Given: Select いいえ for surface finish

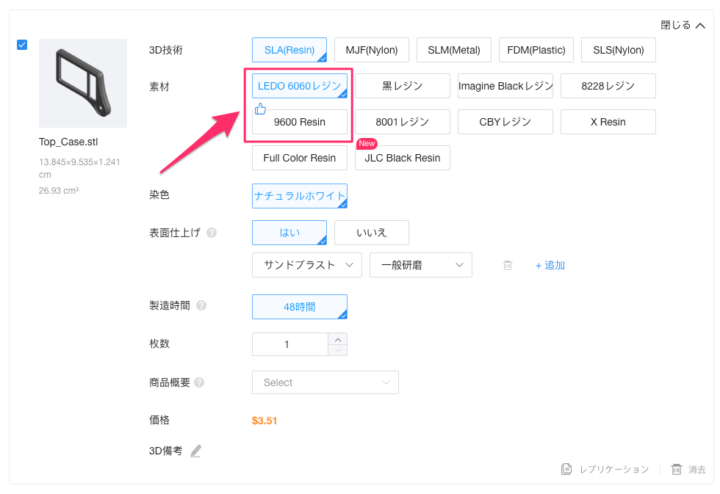Looking at the screenshot, I should (371, 233).
